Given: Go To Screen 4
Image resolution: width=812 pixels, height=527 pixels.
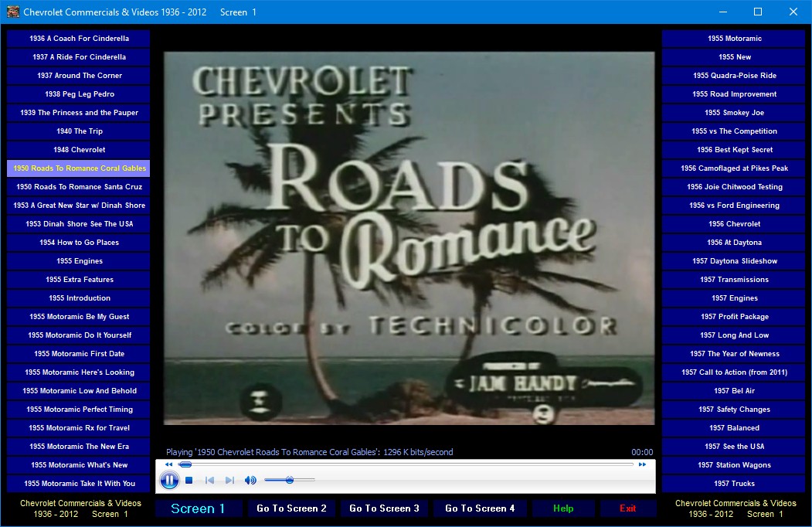Looking at the screenshot, I should (480, 508).
